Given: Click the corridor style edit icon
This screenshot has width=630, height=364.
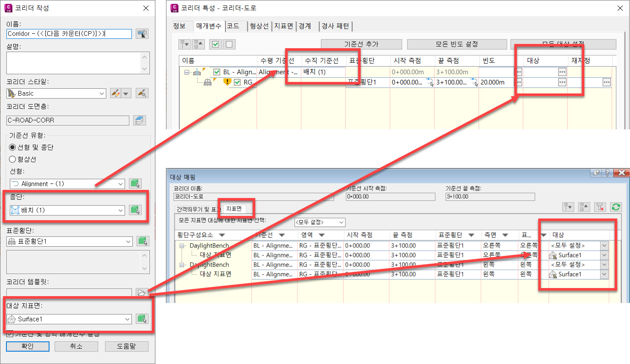Looking at the screenshot, I should click(x=115, y=93).
